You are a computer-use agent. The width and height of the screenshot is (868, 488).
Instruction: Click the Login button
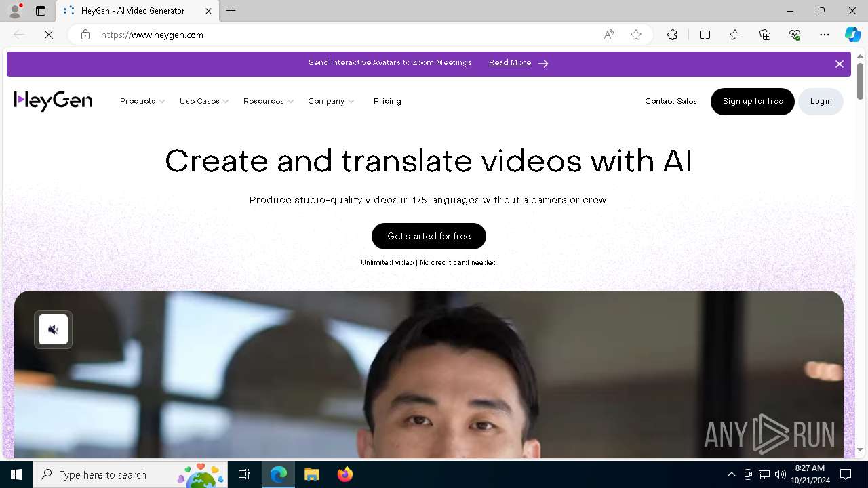[x=821, y=102]
